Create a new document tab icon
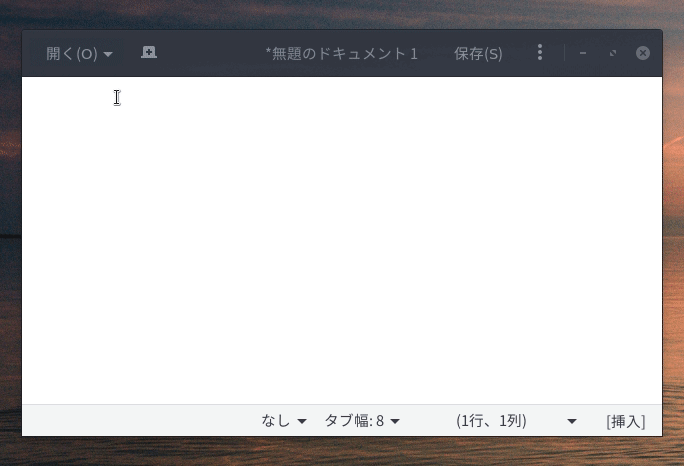 [149, 53]
